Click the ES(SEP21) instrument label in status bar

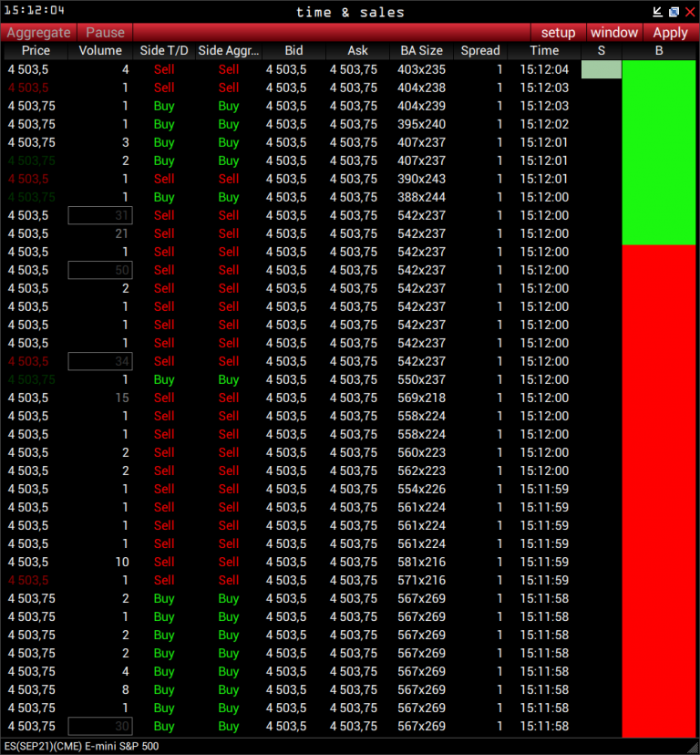click(x=87, y=748)
